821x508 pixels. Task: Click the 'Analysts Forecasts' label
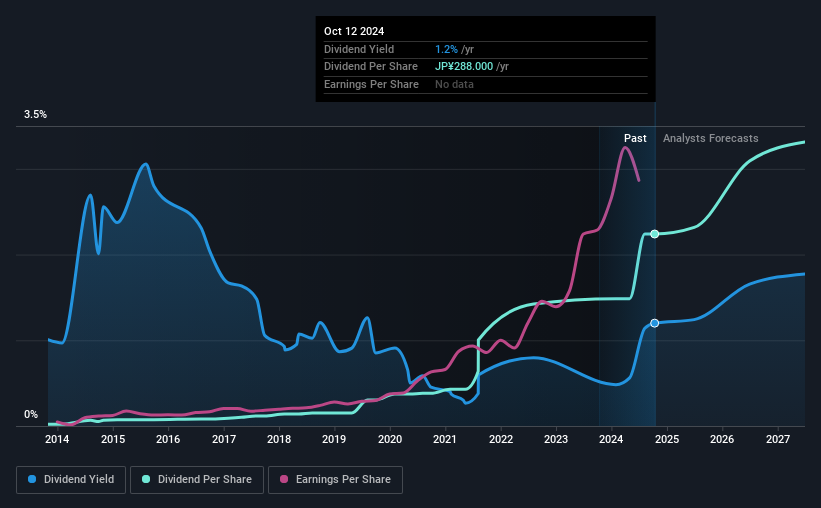tap(711, 138)
